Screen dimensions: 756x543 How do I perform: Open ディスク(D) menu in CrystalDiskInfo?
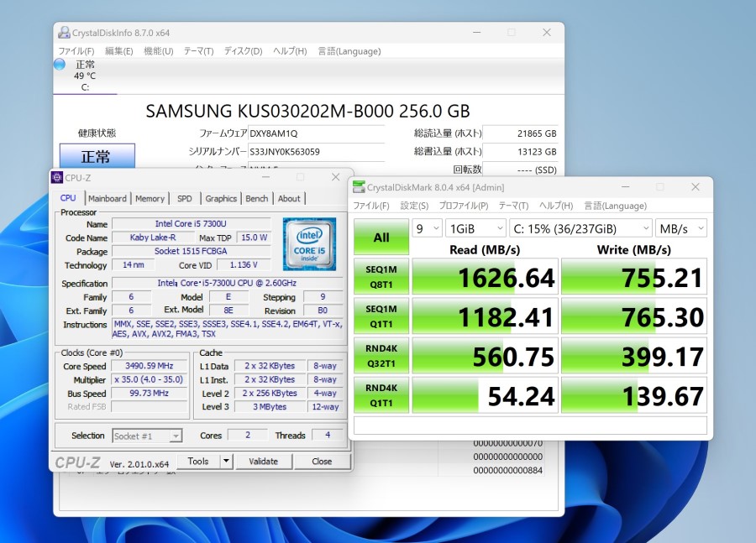[243, 51]
